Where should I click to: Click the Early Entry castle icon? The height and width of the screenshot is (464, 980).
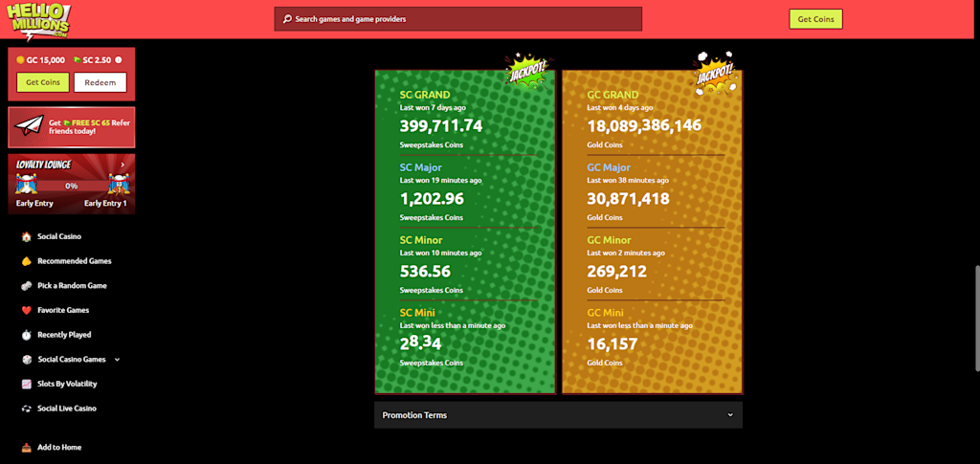(26, 185)
